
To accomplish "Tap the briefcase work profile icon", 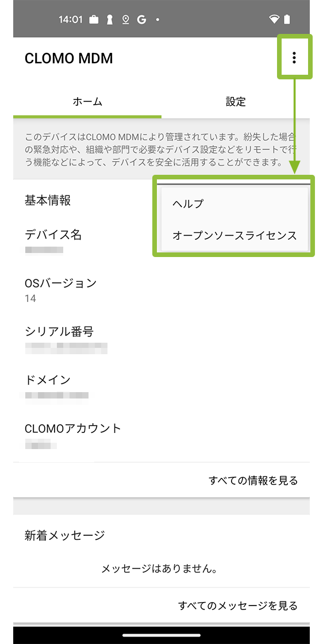I will coord(94,20).
